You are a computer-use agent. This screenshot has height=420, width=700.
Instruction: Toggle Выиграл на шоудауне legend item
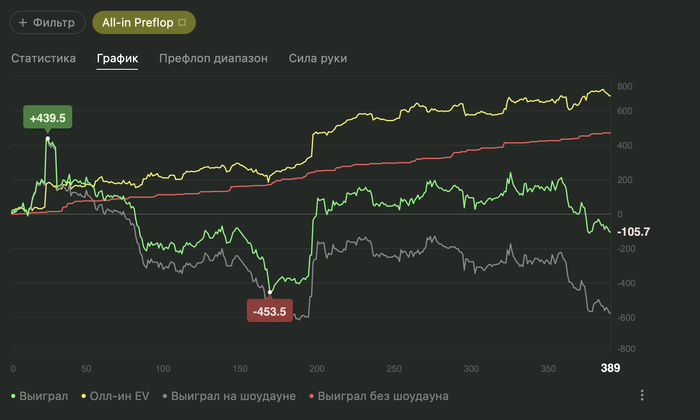[233, 397]
